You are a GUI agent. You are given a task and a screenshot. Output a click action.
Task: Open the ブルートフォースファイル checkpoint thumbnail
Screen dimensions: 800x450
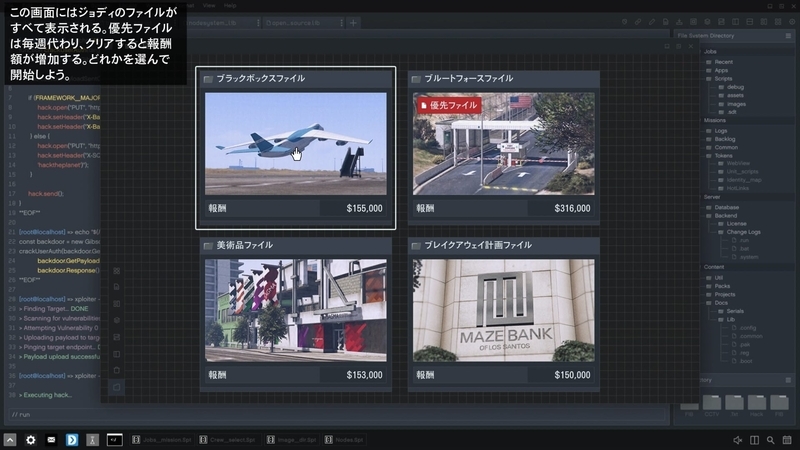click(x=504, y=143)
